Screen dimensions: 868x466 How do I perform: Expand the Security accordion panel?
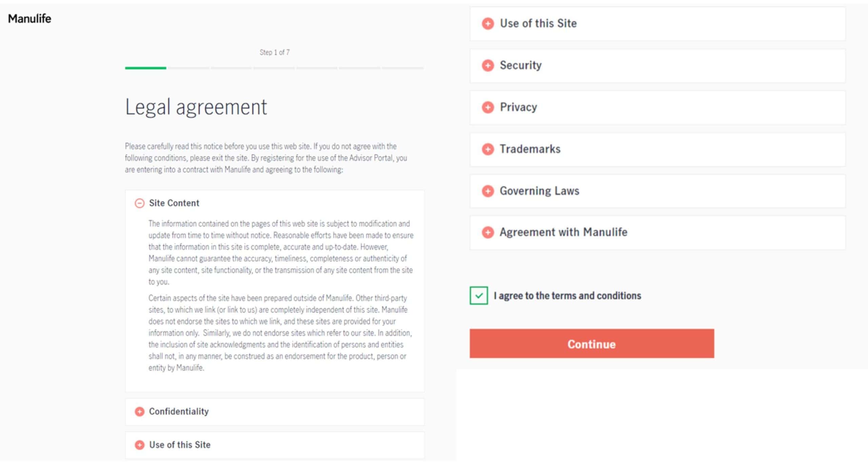(520, 65)
